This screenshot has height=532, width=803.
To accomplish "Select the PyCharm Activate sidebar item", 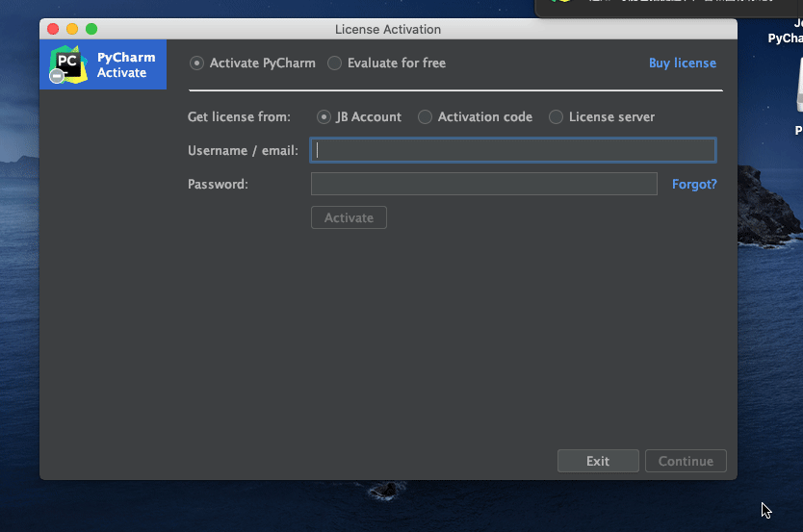I will 103,64.
